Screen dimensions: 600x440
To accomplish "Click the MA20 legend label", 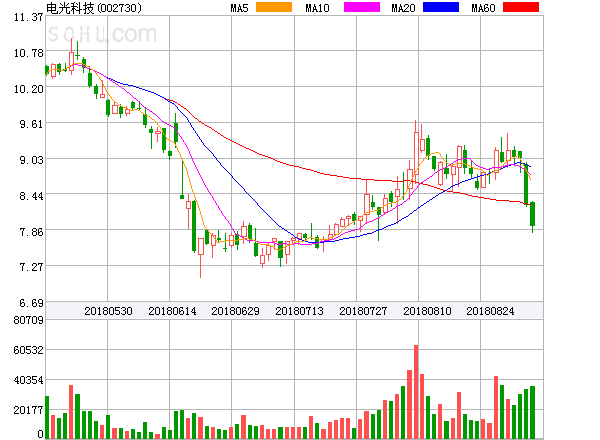I will (x=403, y=8).
